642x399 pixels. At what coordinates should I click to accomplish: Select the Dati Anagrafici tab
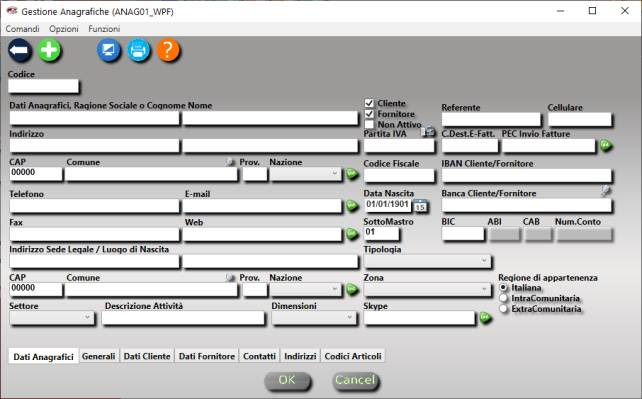point(43,356)
